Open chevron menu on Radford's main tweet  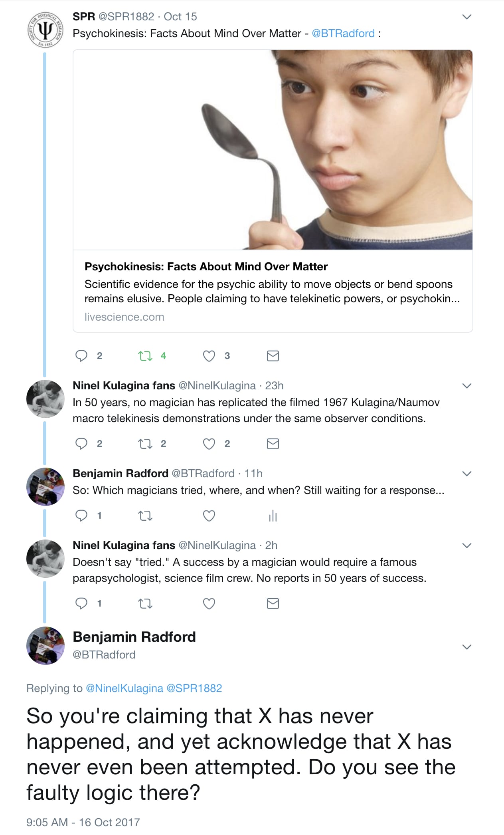(x=466, y=647)
